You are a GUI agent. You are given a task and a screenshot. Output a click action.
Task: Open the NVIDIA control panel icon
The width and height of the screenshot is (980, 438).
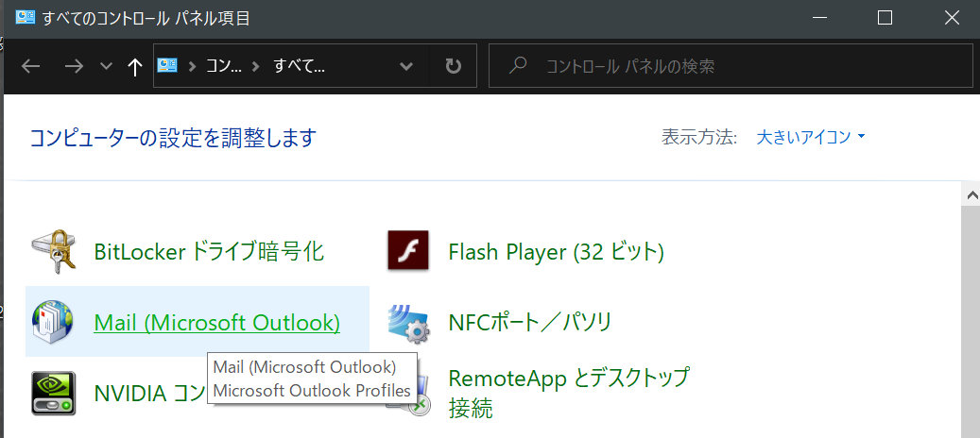click(53, 393)
